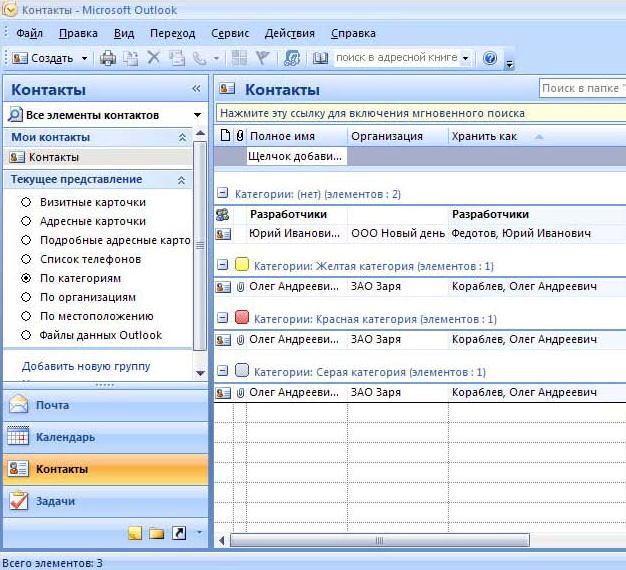Open the address book search dropdown arrow

coord(466,58)
